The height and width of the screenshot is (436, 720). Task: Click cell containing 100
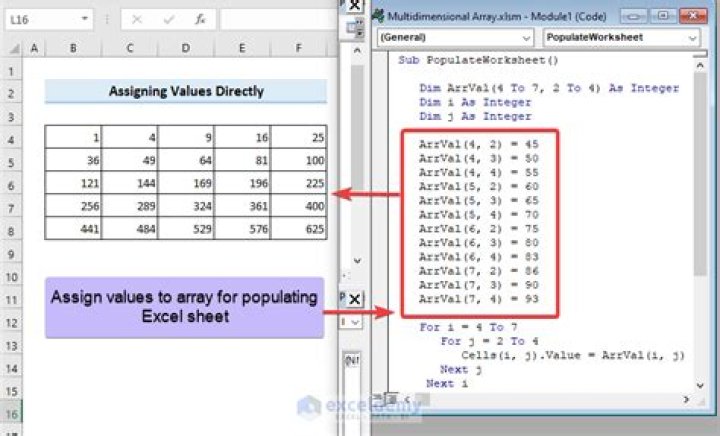click(x=299, y=160)
